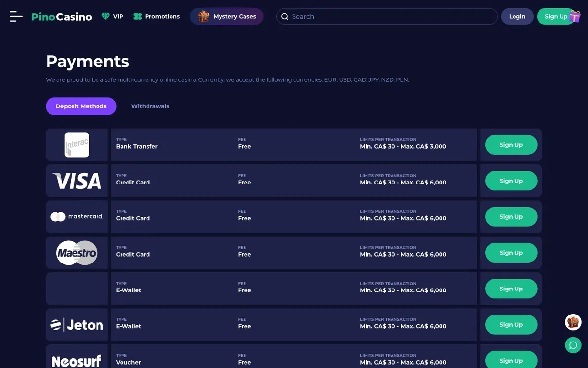Click the Maestro payment logo
Image resolution: width=588 pixels, height=368 pixels.
[x=77, y=253]
